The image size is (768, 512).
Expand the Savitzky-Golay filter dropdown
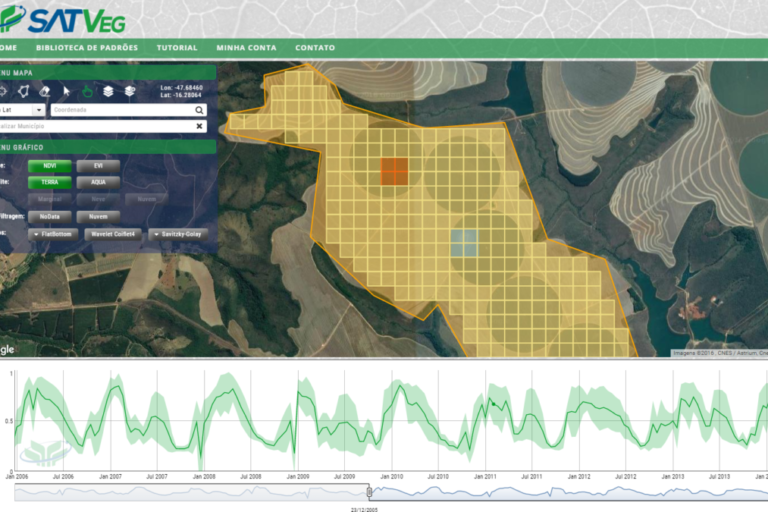[x=178, y=233]
